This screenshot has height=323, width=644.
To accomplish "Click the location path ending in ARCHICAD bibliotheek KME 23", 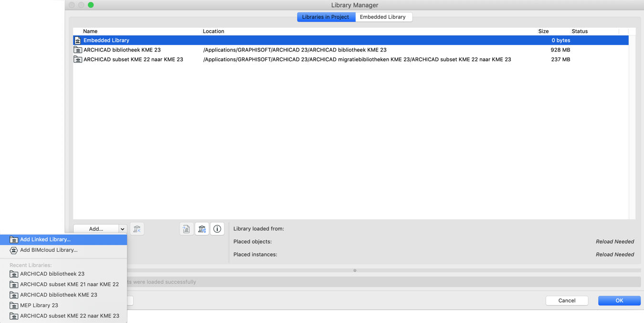I will 295,50.
